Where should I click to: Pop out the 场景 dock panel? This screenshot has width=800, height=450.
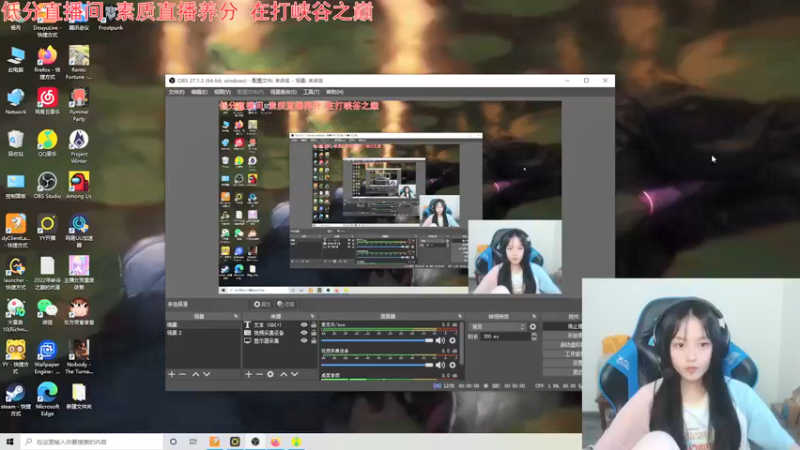point(236,316)
